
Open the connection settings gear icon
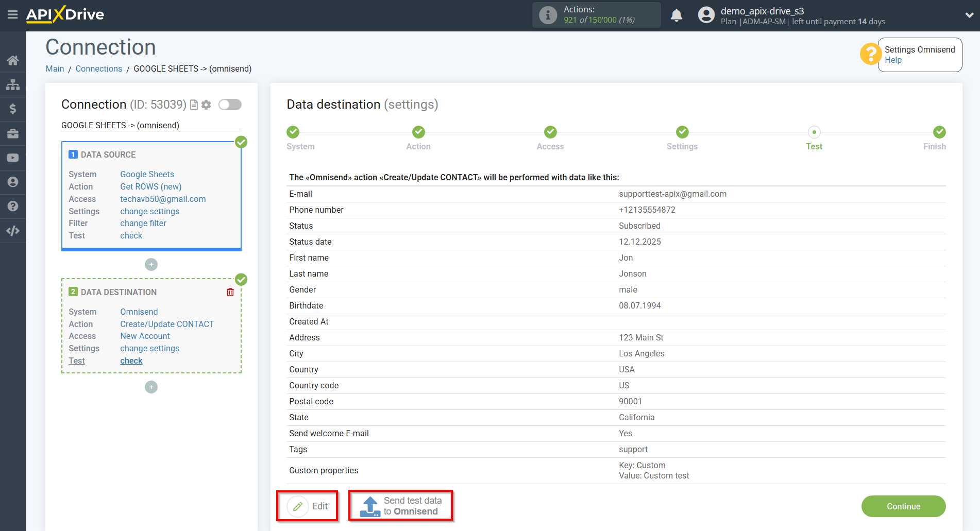coord(206,105)
